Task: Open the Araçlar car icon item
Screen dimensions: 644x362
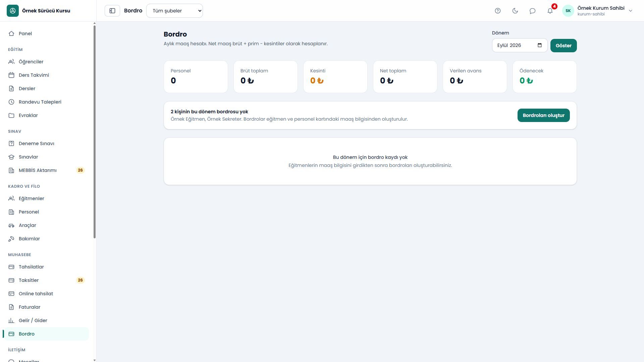Action: tap(11, 225)
